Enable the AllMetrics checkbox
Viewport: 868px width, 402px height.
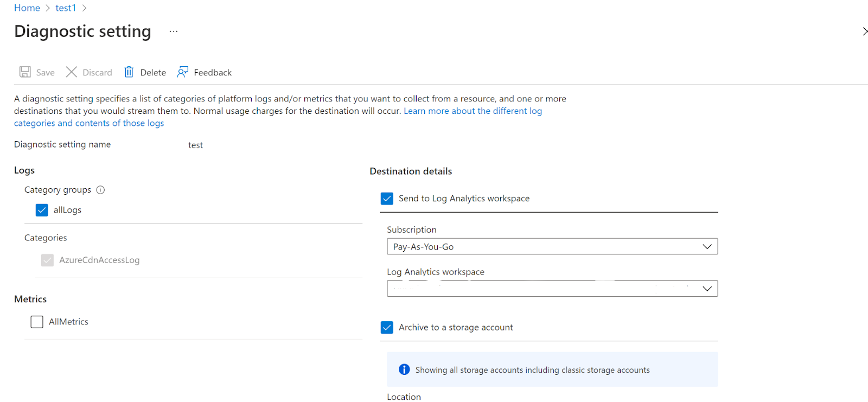tap(37, 322)
